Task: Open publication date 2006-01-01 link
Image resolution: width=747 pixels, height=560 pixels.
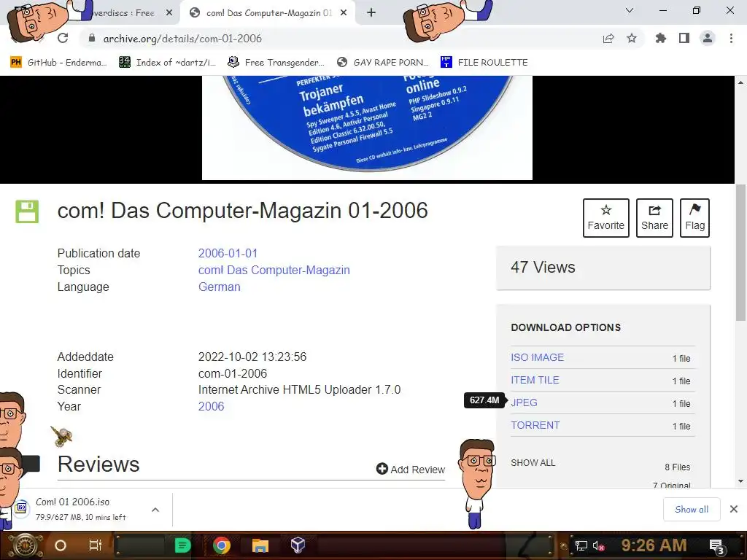Action: pos(228,253)
